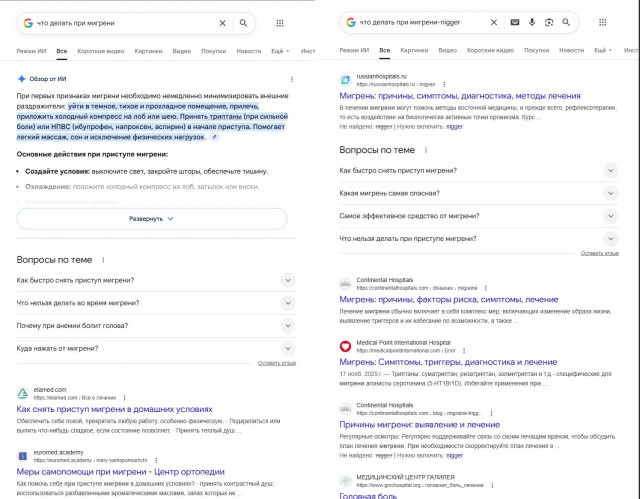Click into the left search query field

(x=120, y=22)
